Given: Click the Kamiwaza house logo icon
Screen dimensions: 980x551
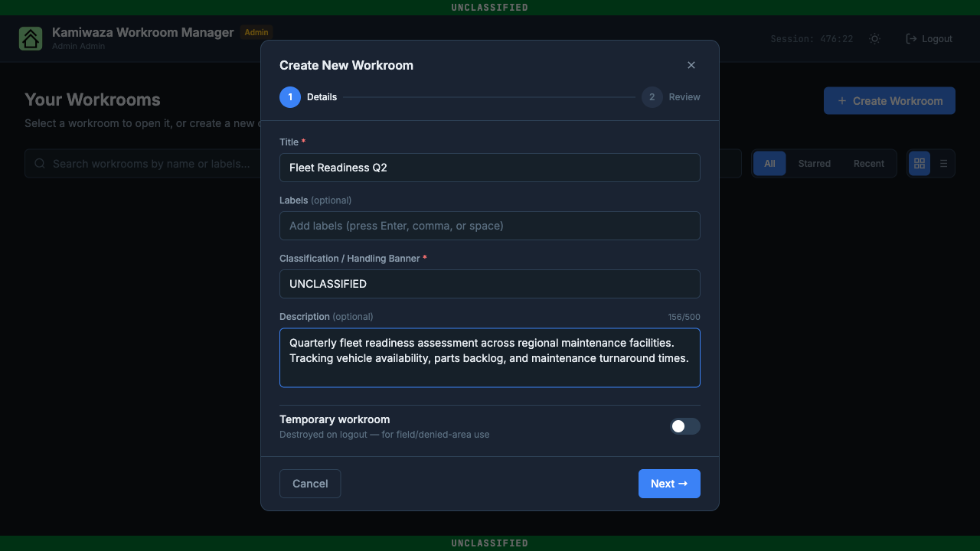Looking at the screenshot, I should pos(31,38).
